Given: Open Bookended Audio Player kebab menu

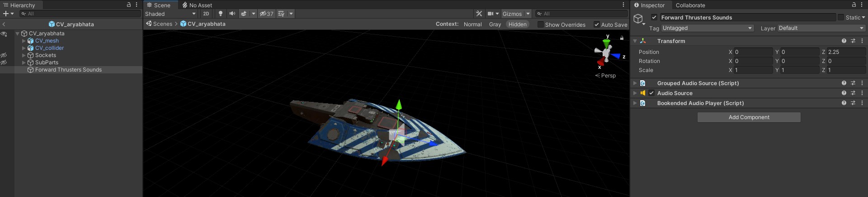Looking at the screenshot, I should (x=862, y=103).
